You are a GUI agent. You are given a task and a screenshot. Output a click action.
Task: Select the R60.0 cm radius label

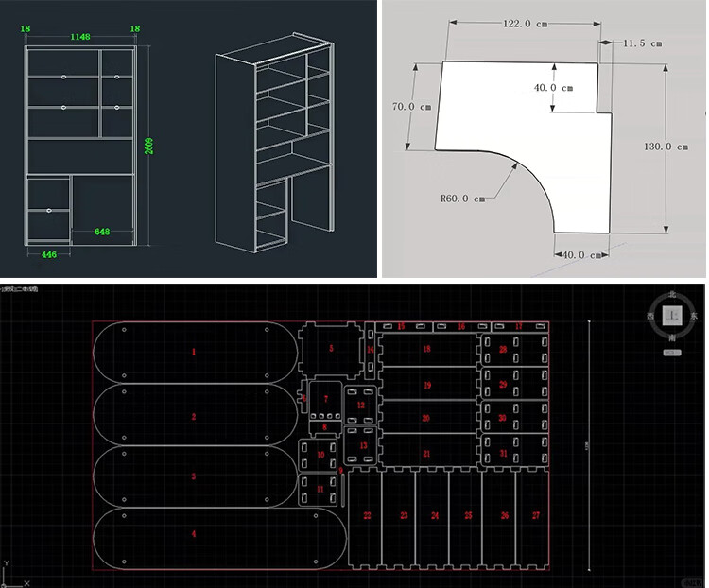click(x=462, y=199)
